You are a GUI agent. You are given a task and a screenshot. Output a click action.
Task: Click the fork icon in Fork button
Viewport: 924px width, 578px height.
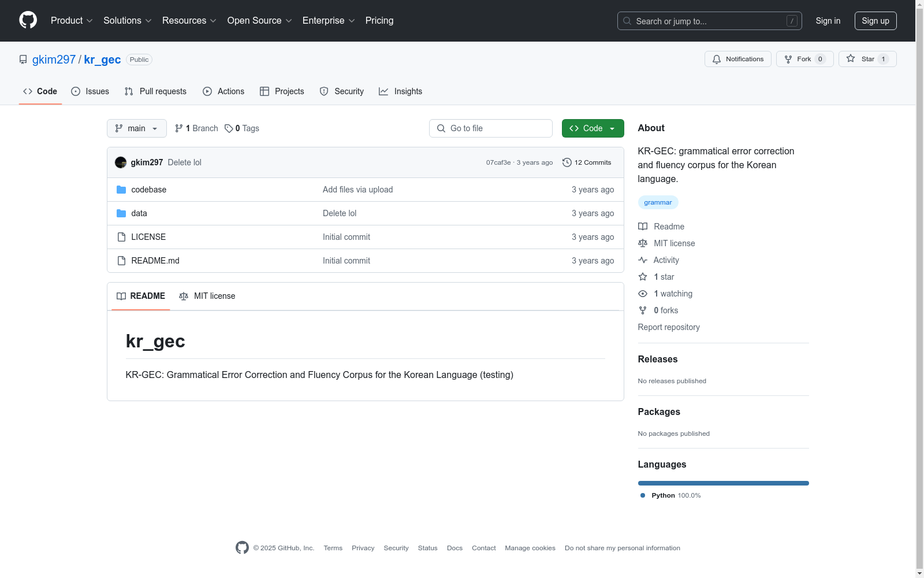pos(788,59)
